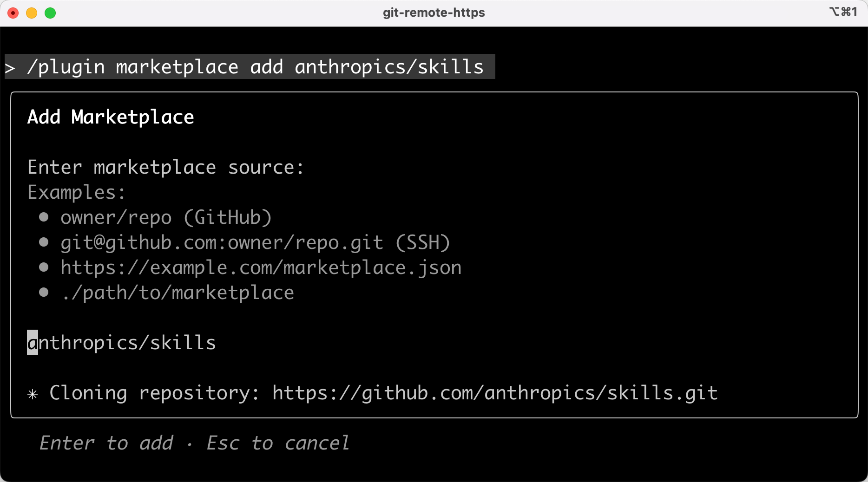Click the cloning repository GitHub URL

click(495, 393)
